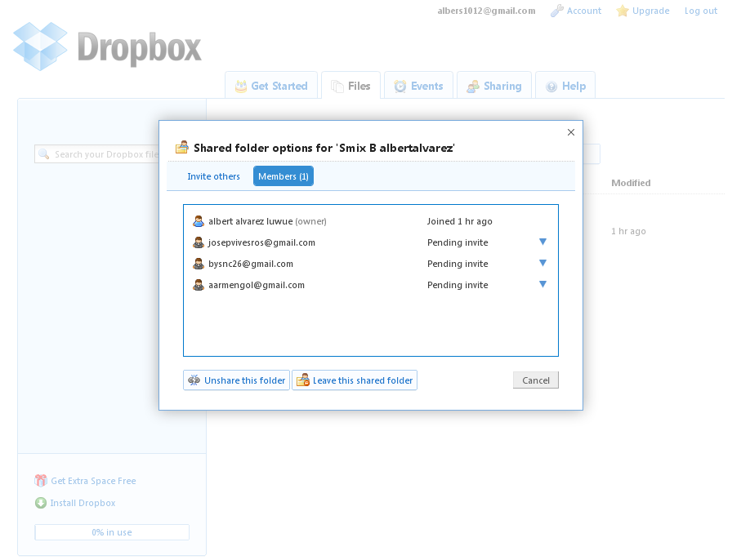Viewport: 750px width, 560px height.
Task: Click the avatar beside bysnc26@gmail.com
Action: pyautogui.click(x=199, y=264)
